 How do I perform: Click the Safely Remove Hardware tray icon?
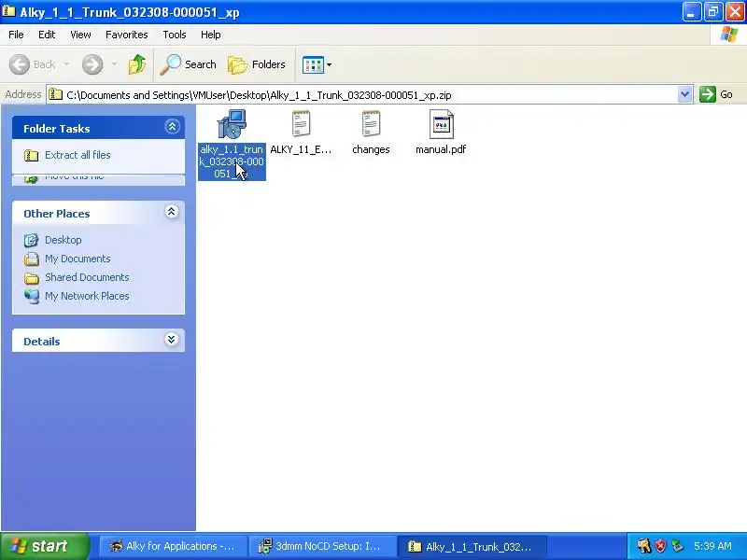676,546
